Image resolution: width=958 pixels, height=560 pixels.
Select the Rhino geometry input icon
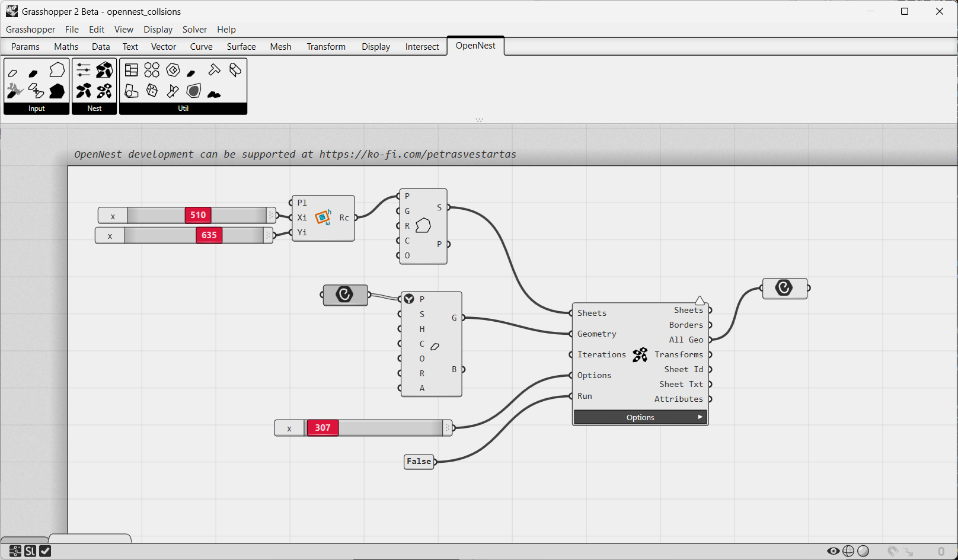tap(15, 91)
